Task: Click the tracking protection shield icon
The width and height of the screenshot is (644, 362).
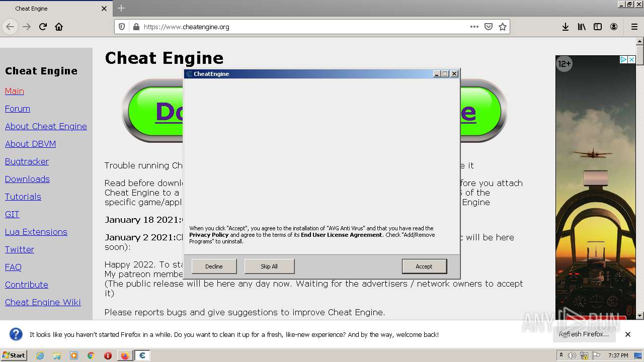Action: (x=122, y=27)
